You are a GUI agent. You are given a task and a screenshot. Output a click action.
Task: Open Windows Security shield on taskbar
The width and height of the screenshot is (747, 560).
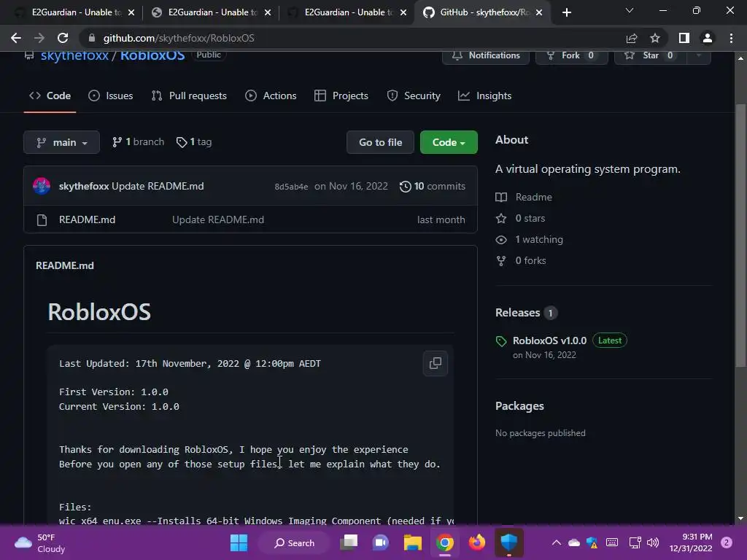[508, 542]
